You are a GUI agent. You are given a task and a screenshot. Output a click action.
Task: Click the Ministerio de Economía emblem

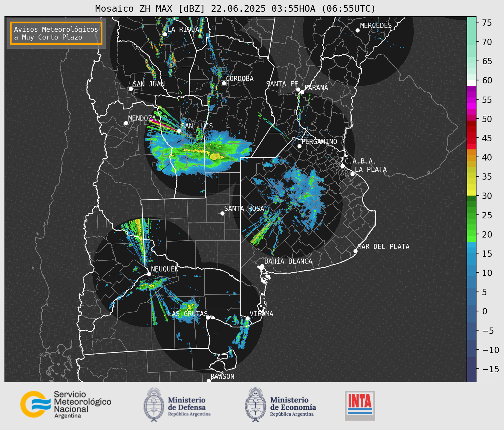click(255, 405)
